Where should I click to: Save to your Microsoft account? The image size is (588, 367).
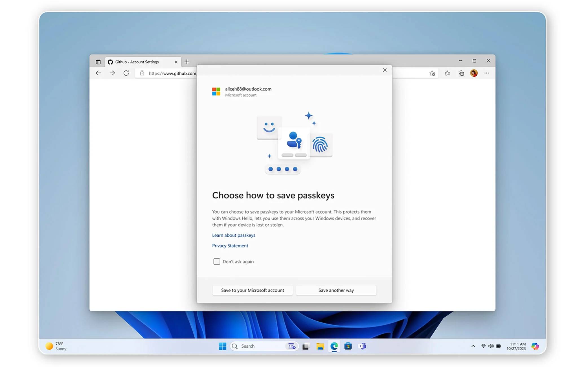point(252,290)
